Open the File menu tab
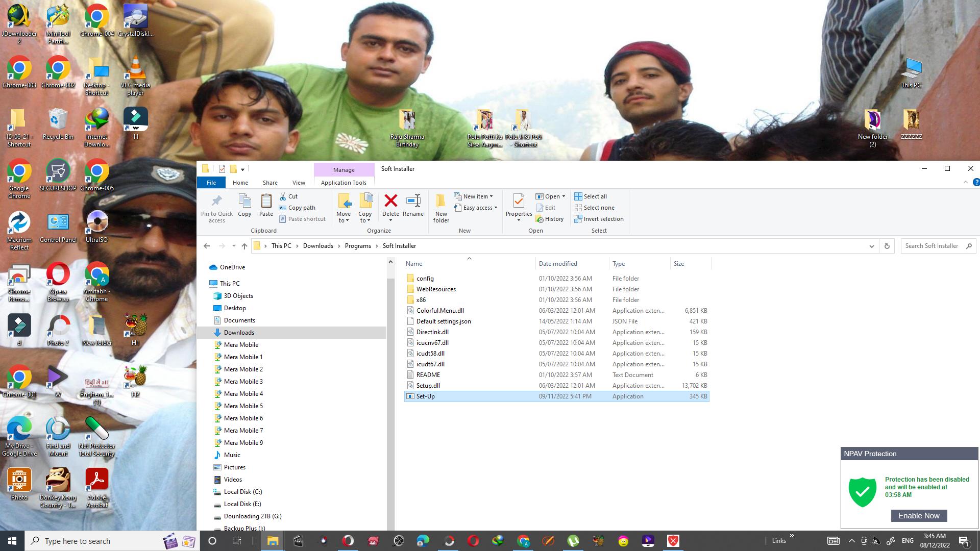 click(211, 183)
